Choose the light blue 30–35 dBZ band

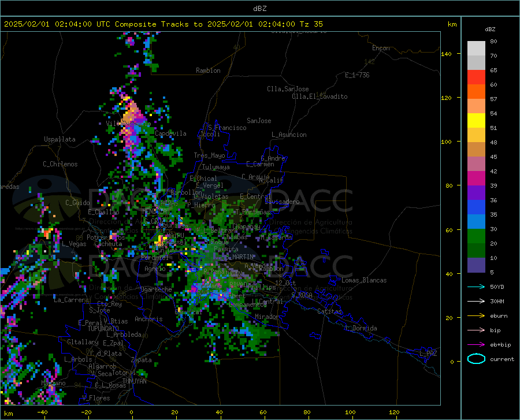[476, 222]
